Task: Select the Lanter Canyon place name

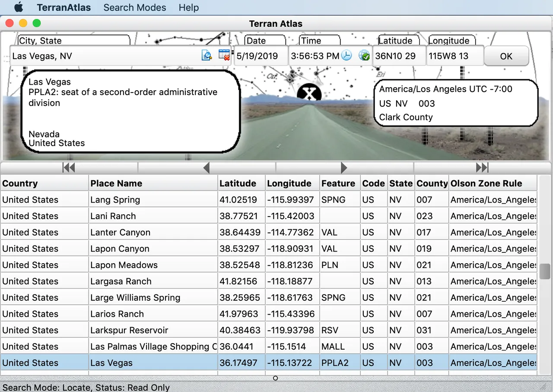Action: tap(120, 233)
